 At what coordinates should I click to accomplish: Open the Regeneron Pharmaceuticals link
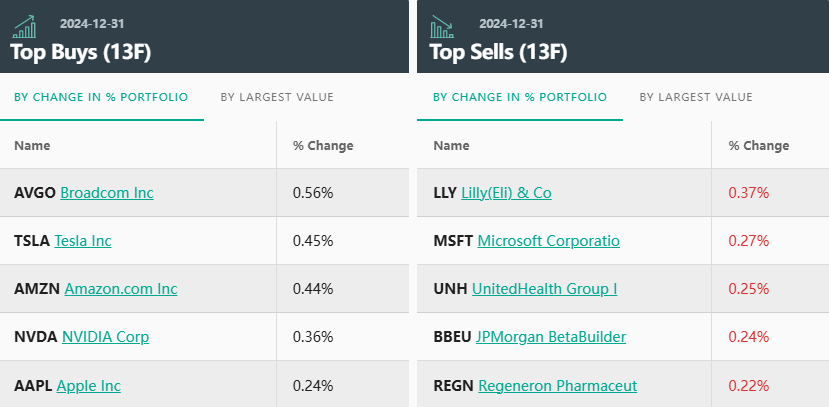pos(558,385)
